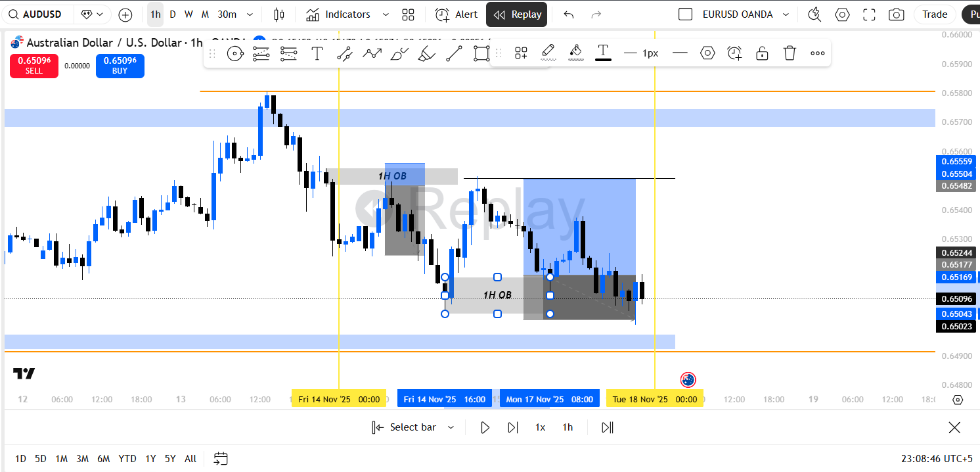Viewport: 980px width, 472px height.
Task: Play the bar replay
Action: pyautogui.click(x=485, y=427)
